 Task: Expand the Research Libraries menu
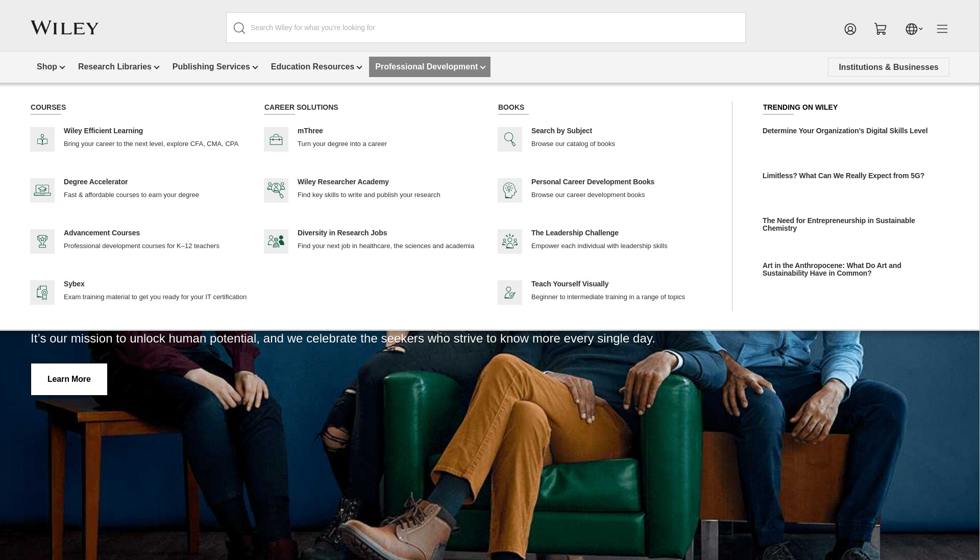click(x=118, y=67)
